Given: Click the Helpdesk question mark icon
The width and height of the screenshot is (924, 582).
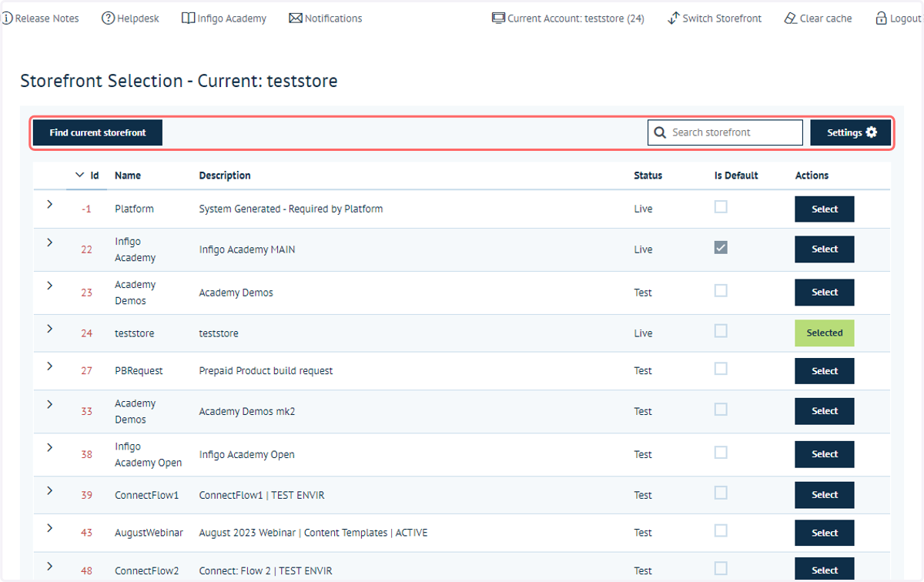Looking at the screenshot, I should [108, 18].
